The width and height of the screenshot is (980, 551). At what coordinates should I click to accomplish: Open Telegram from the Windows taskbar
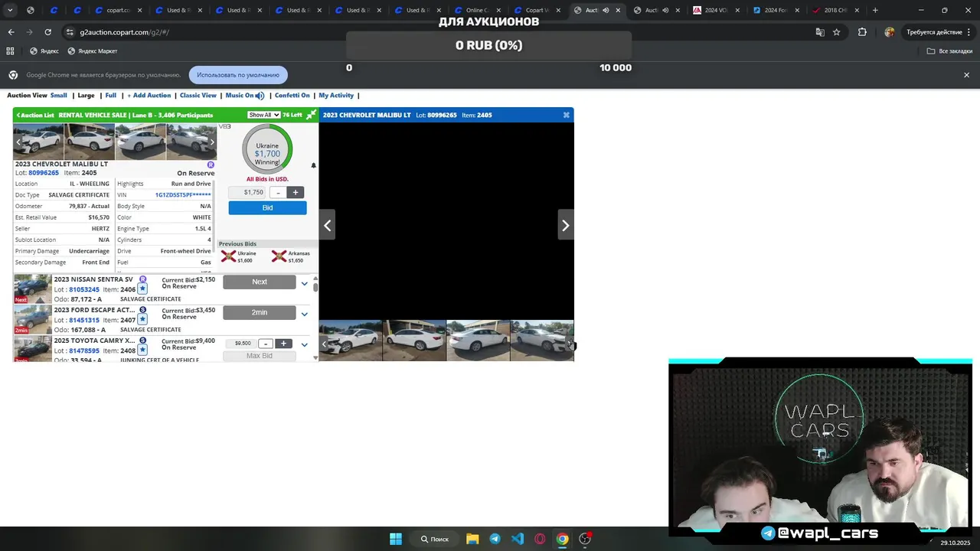[x=495, y=539]
